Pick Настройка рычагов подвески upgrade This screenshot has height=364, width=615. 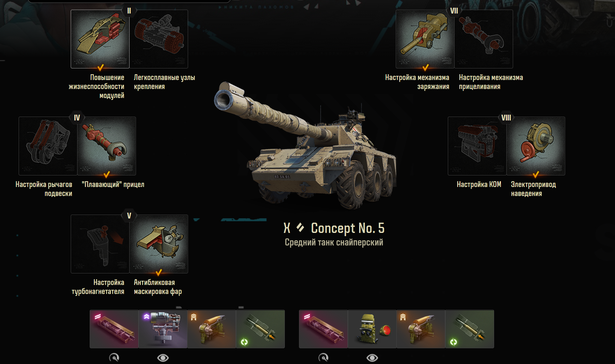coord(48,146)
